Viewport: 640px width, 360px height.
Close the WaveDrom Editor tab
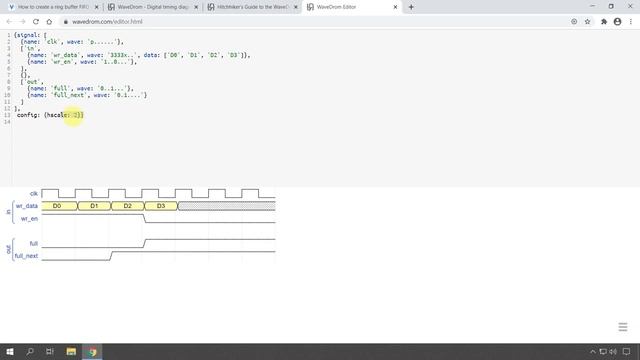pyautogui.click(x=395, y=7)
